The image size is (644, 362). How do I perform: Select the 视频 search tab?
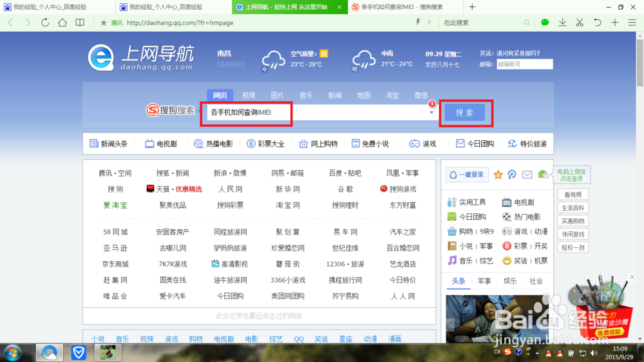pyautogui.click(x=249, y=95)
